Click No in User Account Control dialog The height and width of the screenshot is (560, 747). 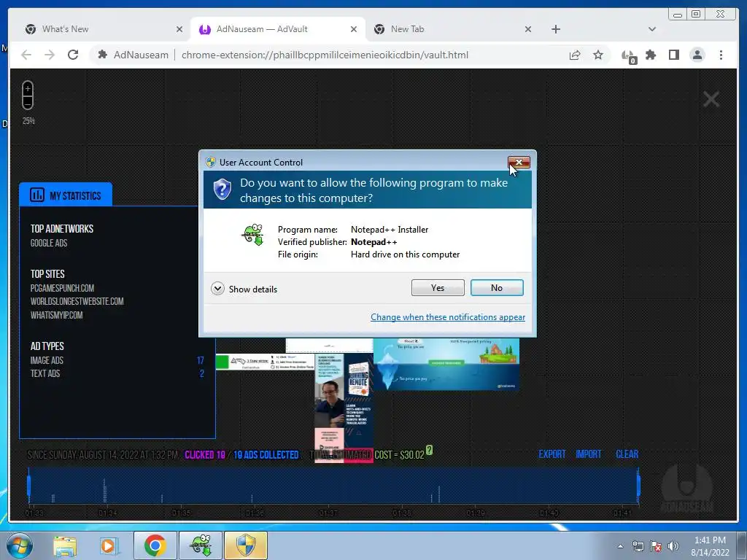497,287
